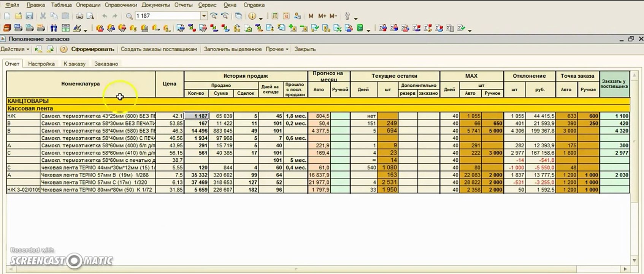Select the КАНЦТОВАРЫ group row
Screen dimensions: 644x274
318,101
